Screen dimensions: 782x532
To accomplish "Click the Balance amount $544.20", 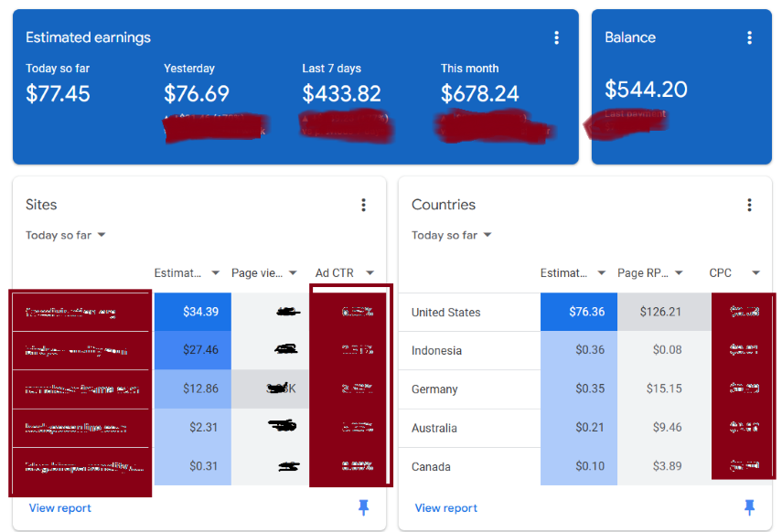I will [646, 90].
